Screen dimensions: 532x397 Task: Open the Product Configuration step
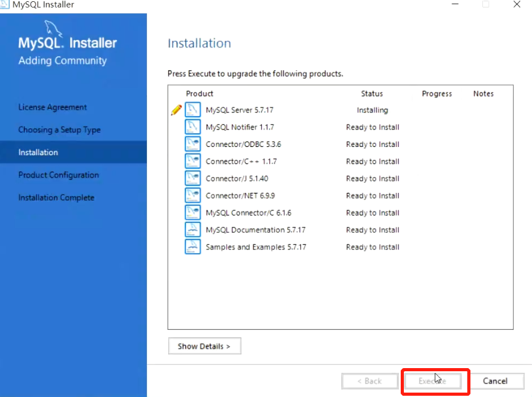click(58, 175)
